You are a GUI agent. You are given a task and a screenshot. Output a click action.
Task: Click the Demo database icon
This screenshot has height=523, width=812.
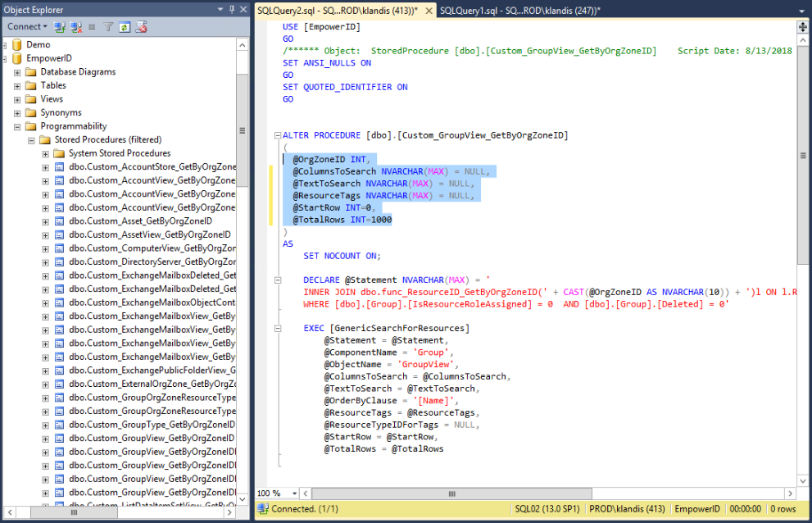pos(17,44)
